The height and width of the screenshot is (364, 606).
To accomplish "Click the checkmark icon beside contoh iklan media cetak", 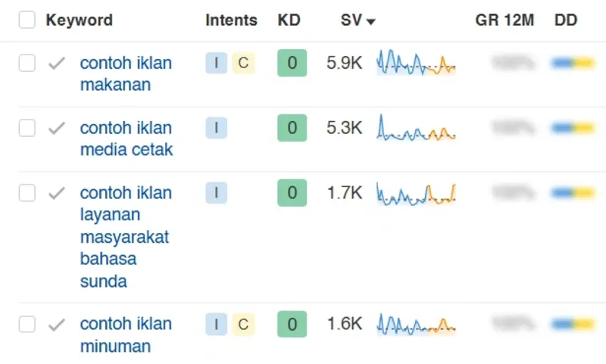I will 56,128.
